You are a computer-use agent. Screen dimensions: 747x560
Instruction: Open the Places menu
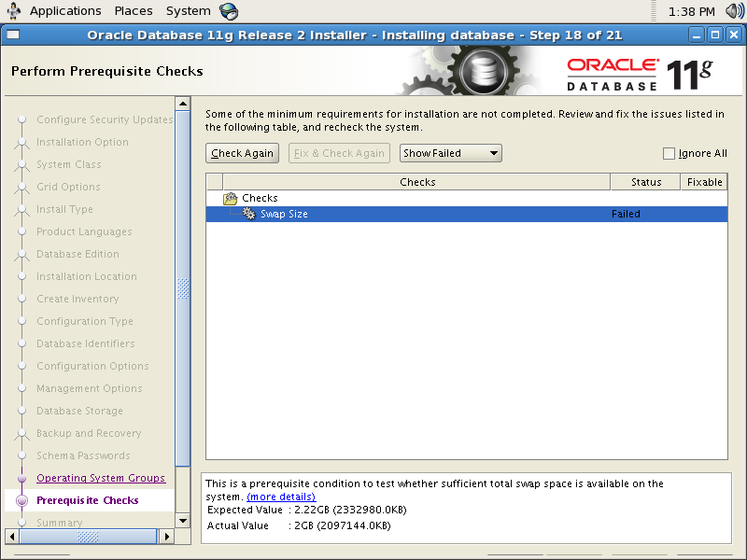coord(133,10)
